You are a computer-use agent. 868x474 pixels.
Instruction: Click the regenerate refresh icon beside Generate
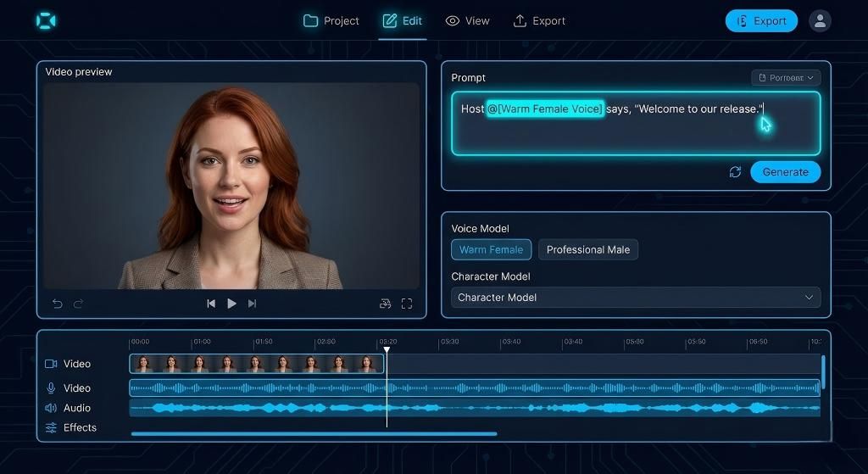coord(735,172)
